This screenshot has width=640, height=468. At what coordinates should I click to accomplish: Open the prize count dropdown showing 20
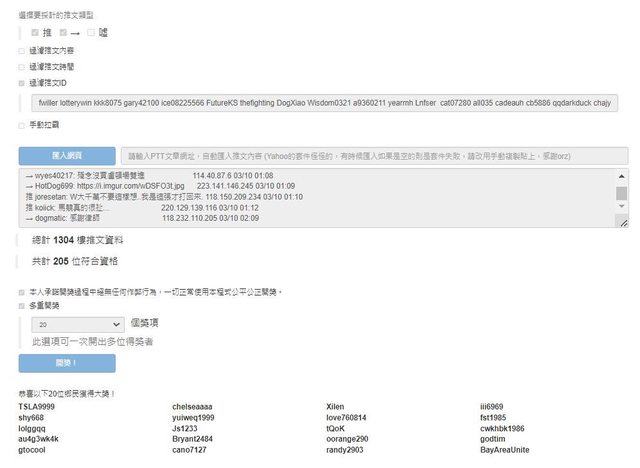point(77,325)
